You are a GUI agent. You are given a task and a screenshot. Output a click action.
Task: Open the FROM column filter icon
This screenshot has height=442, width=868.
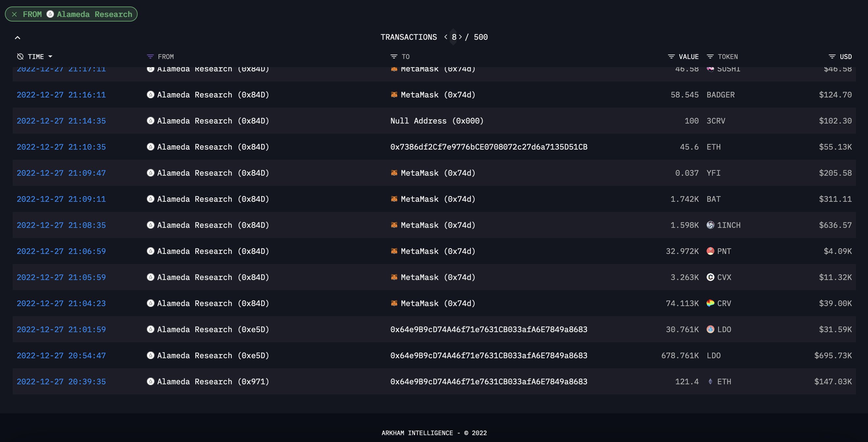(x=150, y=57)
